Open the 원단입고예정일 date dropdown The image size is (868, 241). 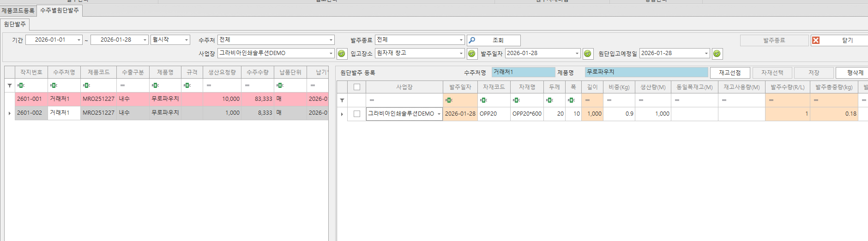coord(706,53)
